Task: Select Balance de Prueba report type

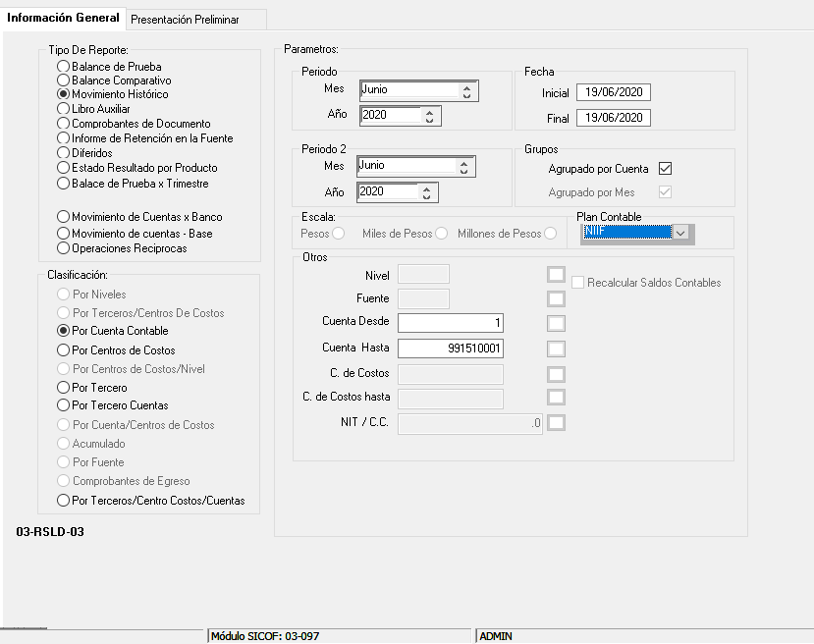Action: tap(64, 67)
